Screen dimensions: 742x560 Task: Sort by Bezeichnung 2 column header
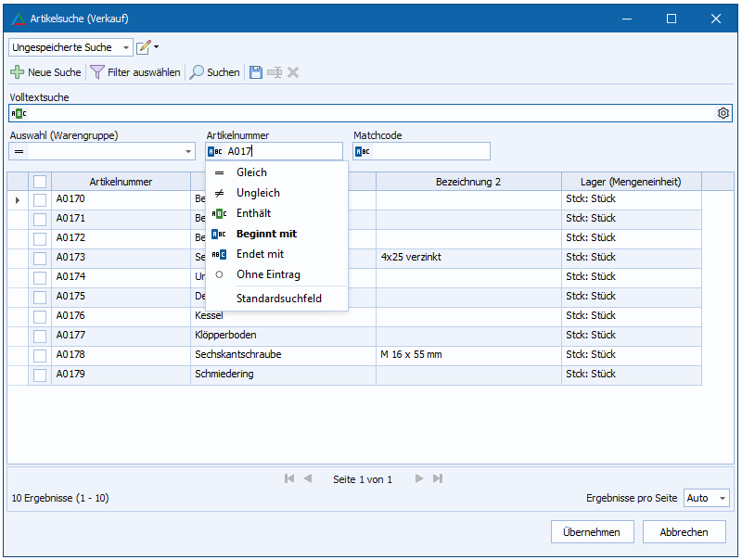pyautogui.click(x=467, y=182)
